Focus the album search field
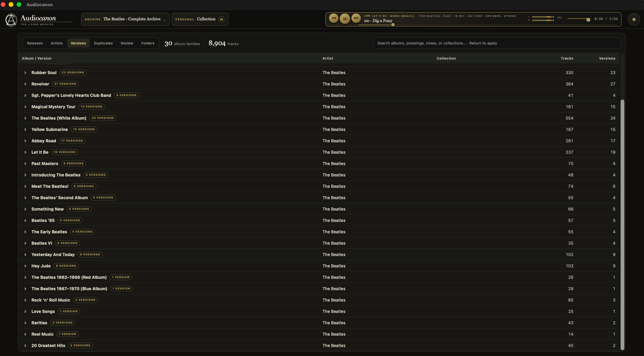 (x=497, y=43)
